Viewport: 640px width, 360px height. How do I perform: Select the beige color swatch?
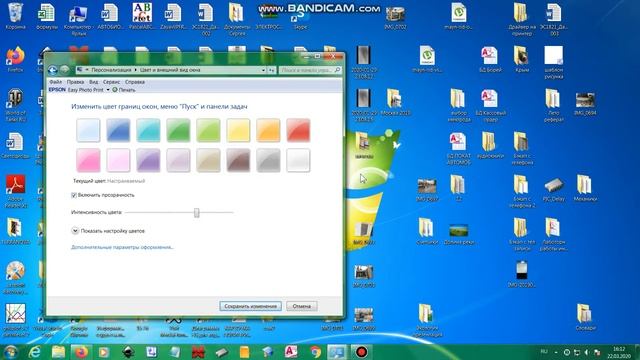pyautogui.click(x=208, y=160)
